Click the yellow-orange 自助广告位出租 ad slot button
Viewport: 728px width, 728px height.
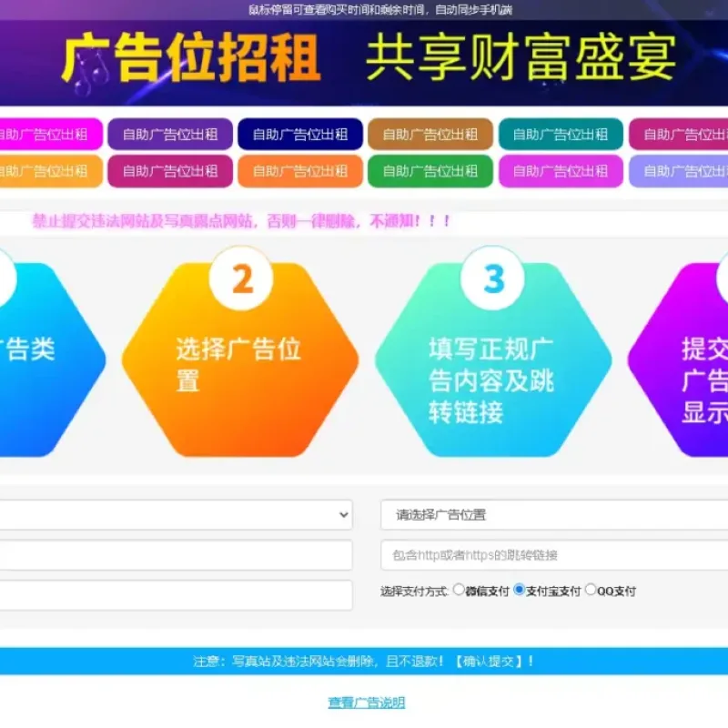(x=50, y=171)
